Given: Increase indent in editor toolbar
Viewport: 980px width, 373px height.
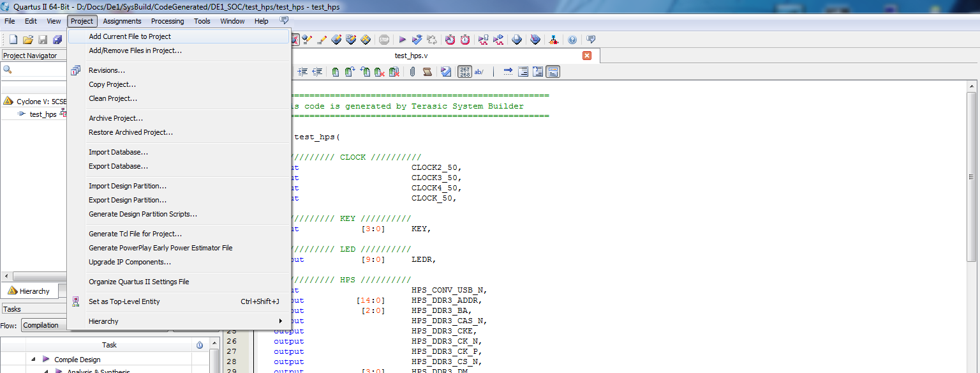Looking at the screenshot, I should point(303,72).
